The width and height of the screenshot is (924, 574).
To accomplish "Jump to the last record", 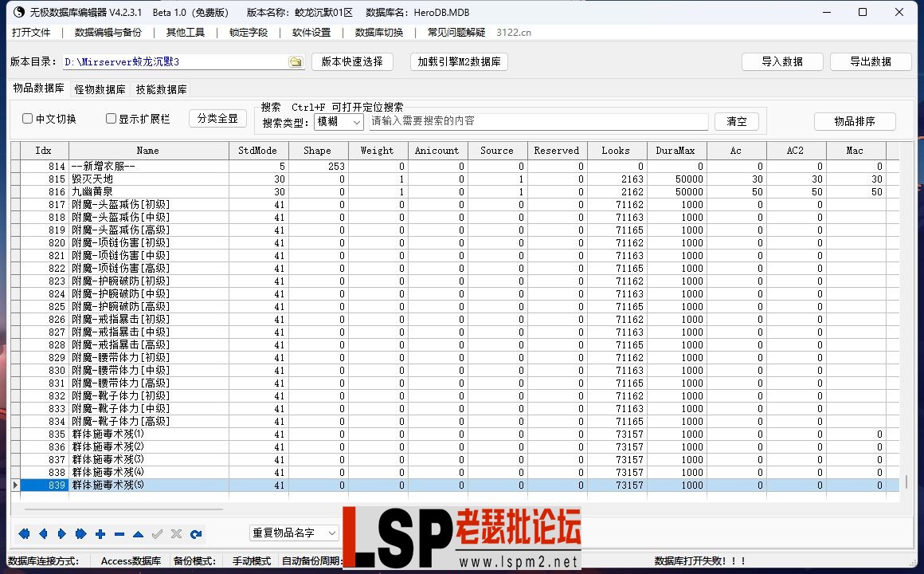I will point(82,534).
